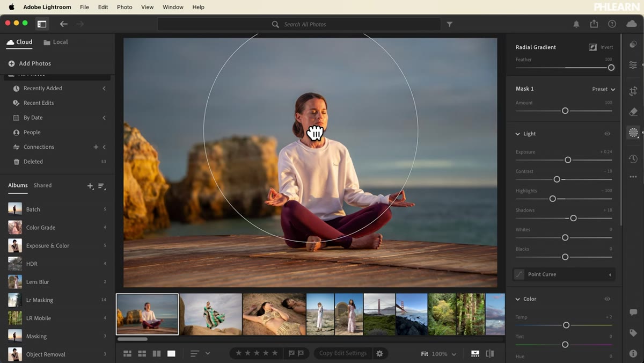Screen dimensions: 644x363
Task: Toggle the filmstrip display
Action: click(475, 353)
